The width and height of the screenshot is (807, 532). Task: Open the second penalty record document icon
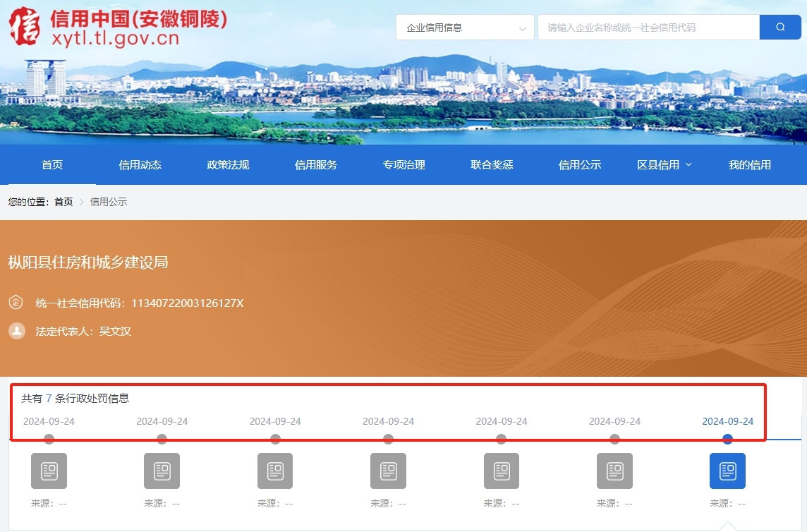coord(162,471)
